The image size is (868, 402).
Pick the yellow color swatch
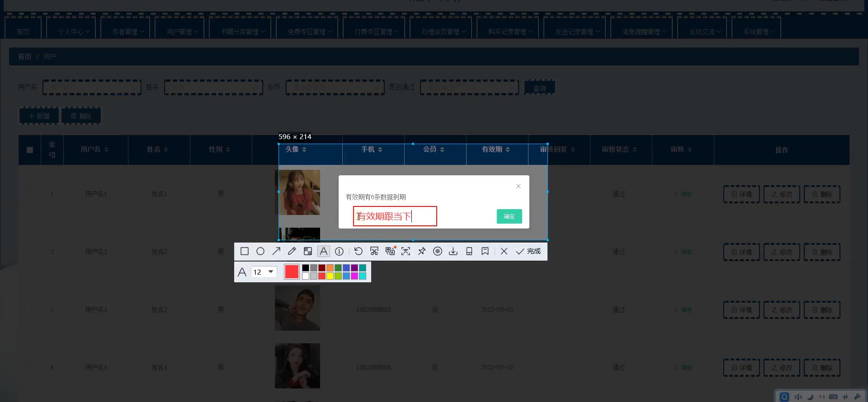330,276
